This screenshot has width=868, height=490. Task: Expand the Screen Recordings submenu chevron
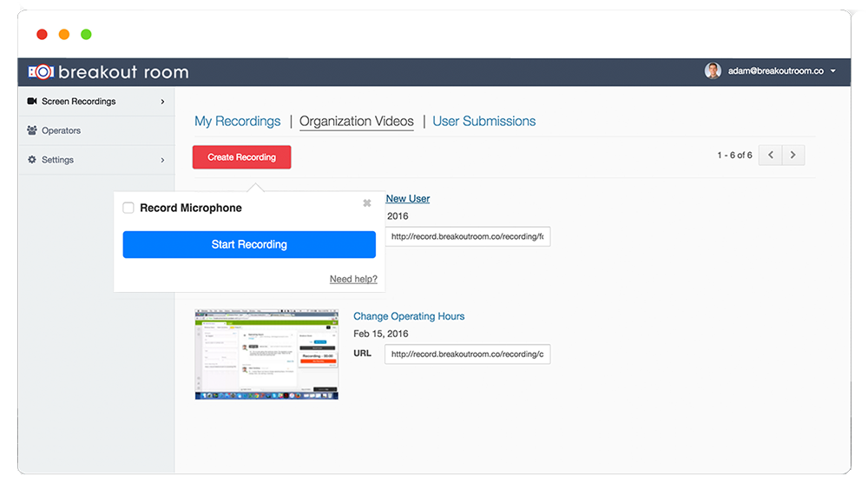(162, 102)
